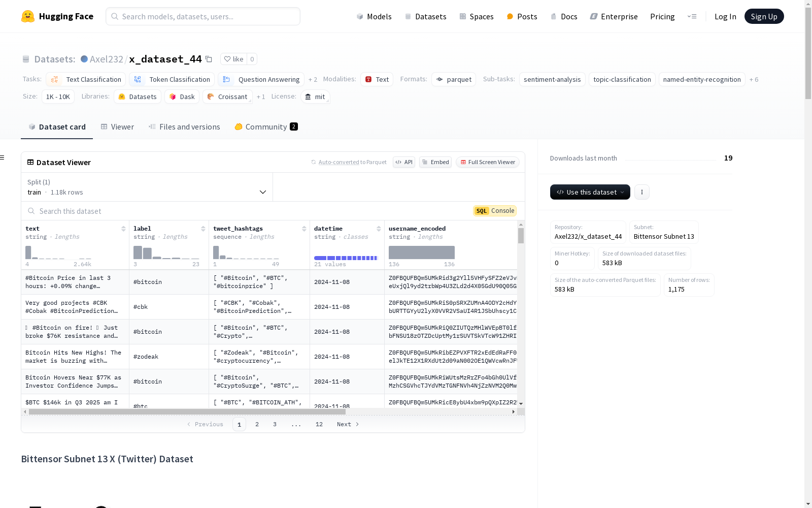Screen dimensions: 812x508
Task: Open the Files and versions tab
Action: tap(184, 127)
